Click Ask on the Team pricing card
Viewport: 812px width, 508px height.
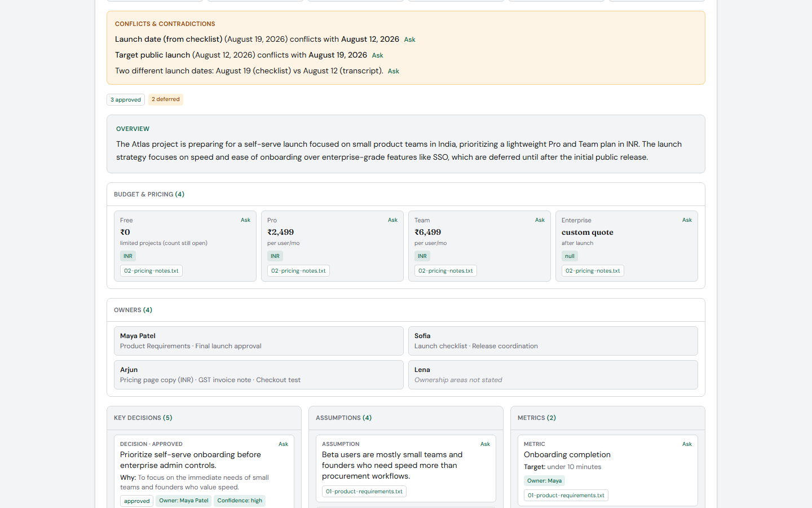pos(540,220)
